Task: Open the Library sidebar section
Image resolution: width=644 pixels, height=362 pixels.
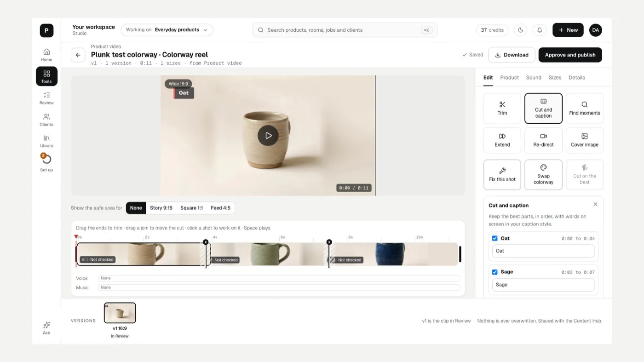Action: click(46, 141)
